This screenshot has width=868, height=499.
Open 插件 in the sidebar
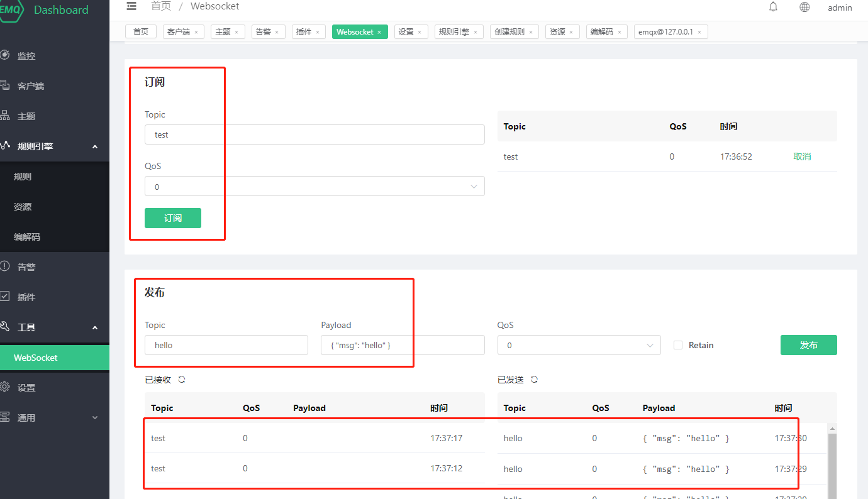[x=55, y=297]
